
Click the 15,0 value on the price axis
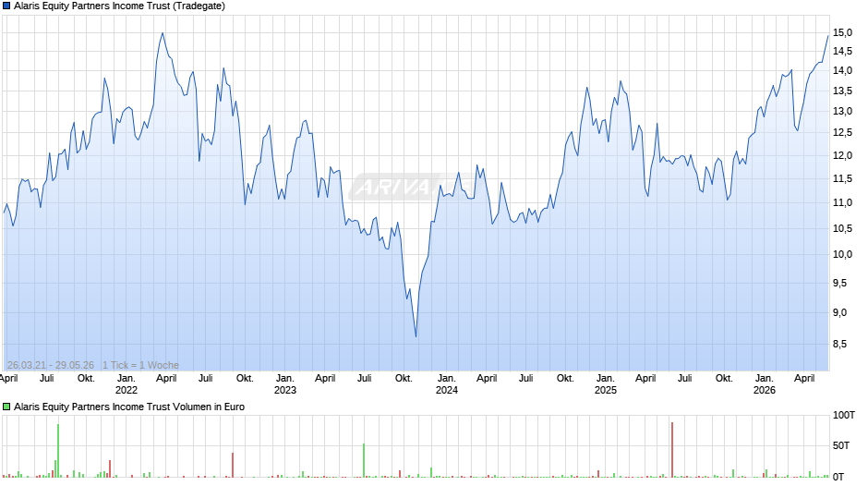pyautogui.click(x=842, y=32)
